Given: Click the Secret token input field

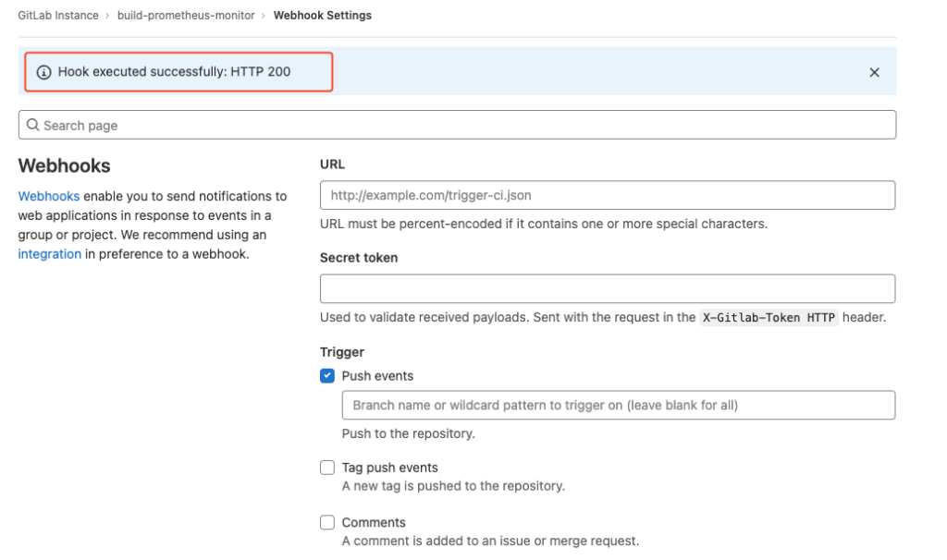Looking at the screenshot, I should [608, 288].
